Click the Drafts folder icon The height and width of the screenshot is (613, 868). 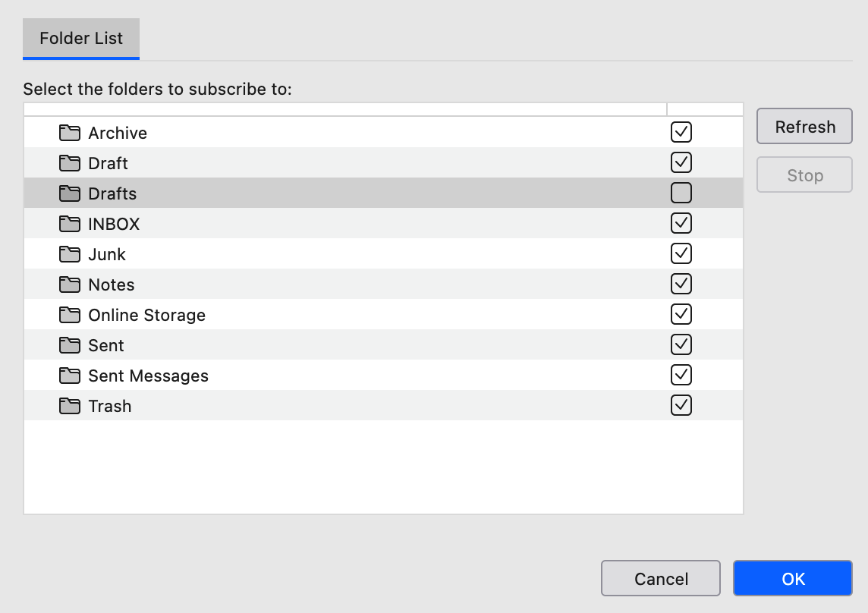[70, 193]
